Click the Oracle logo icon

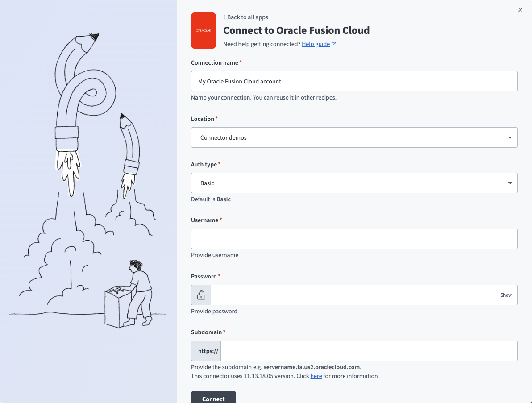pos(203,30)
